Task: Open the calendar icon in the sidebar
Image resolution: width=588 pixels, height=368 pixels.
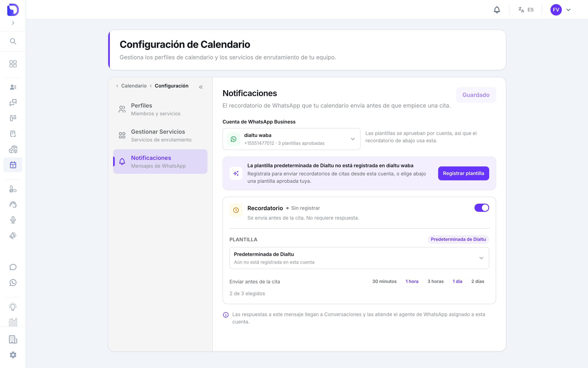Action: tap(13, 165)
